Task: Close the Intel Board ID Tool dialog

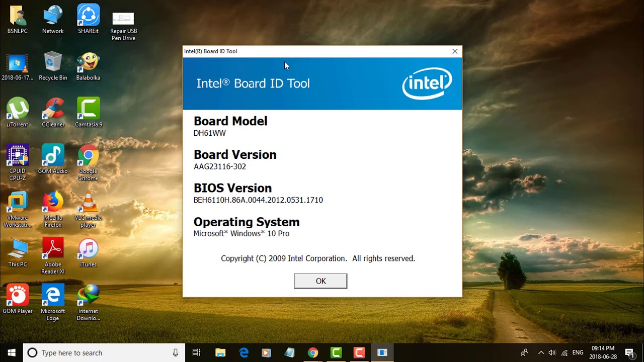Action: point(455,51)
